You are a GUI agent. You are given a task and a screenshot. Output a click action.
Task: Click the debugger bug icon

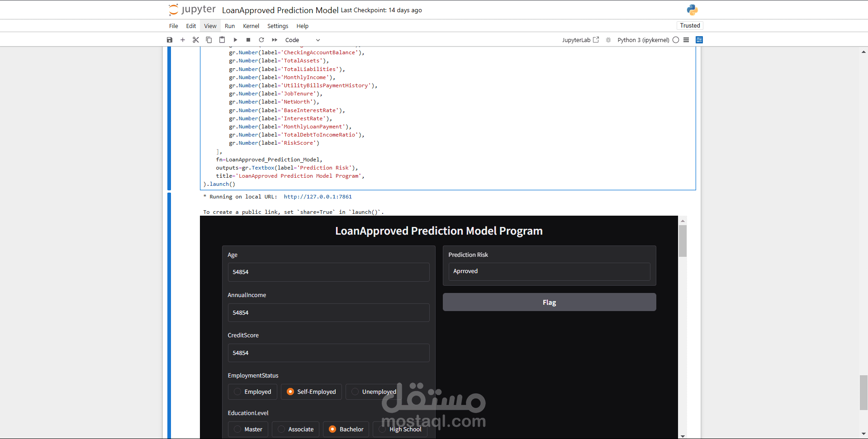608,40
